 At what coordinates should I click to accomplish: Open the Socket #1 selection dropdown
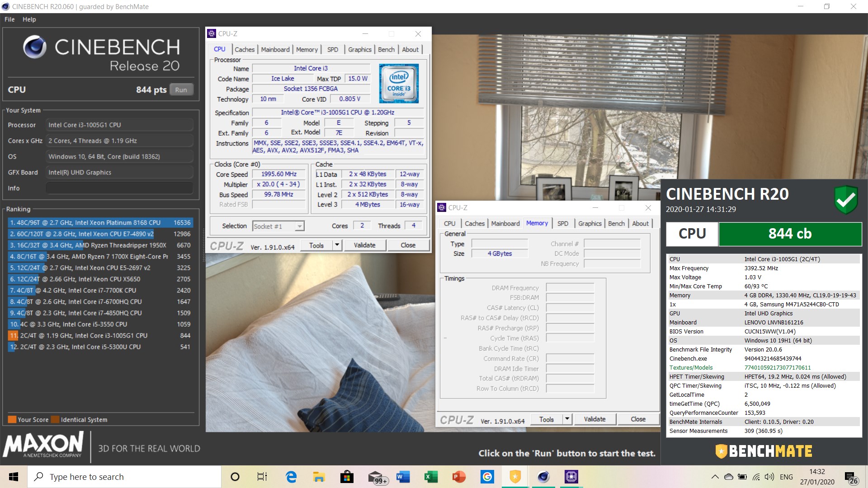click(x=278, y=226)
